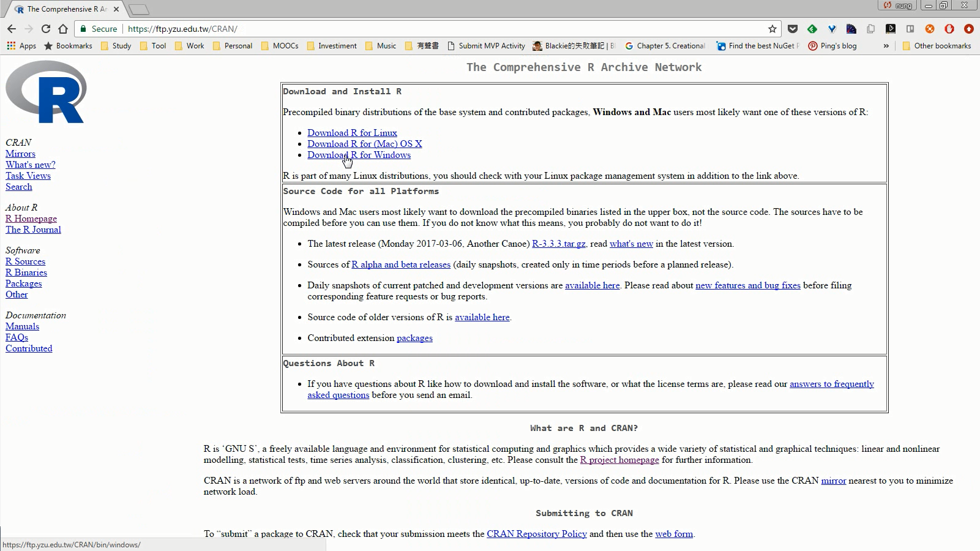Click the Bookmarks star folder
980x551 pixels.
68,46
